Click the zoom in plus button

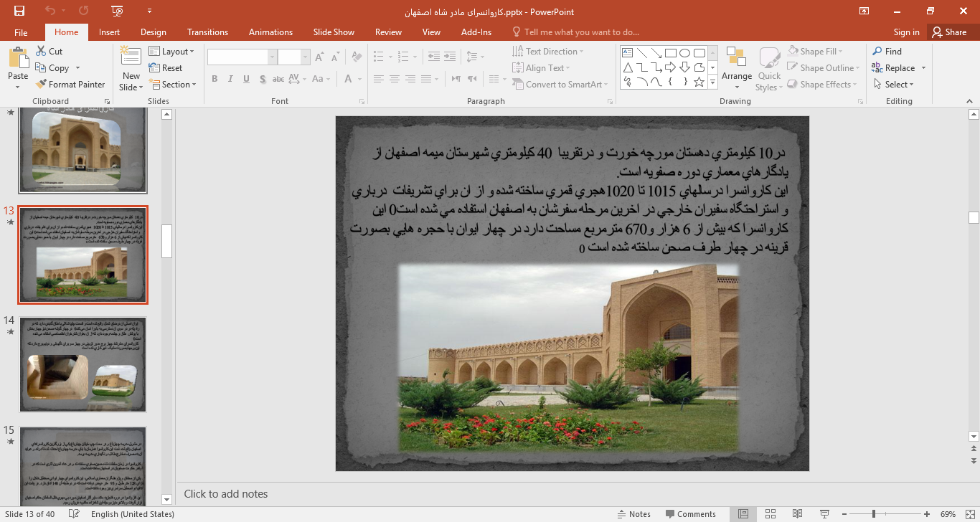pyautogui.click(x=927, y=514)
